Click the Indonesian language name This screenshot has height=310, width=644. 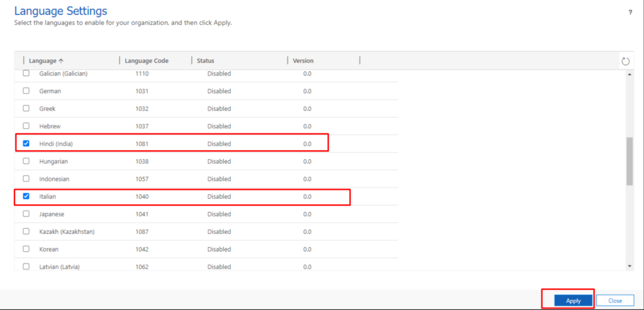(x=54, y=179)
